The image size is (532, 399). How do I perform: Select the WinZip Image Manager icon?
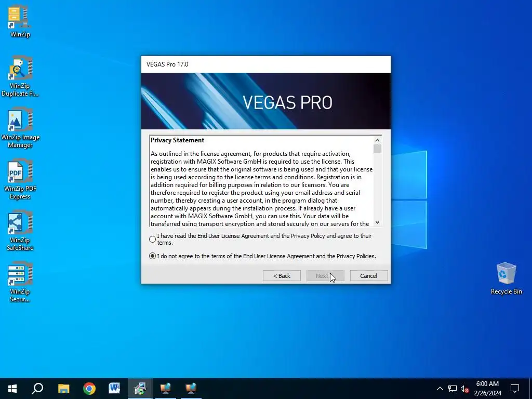click(20, 128)
